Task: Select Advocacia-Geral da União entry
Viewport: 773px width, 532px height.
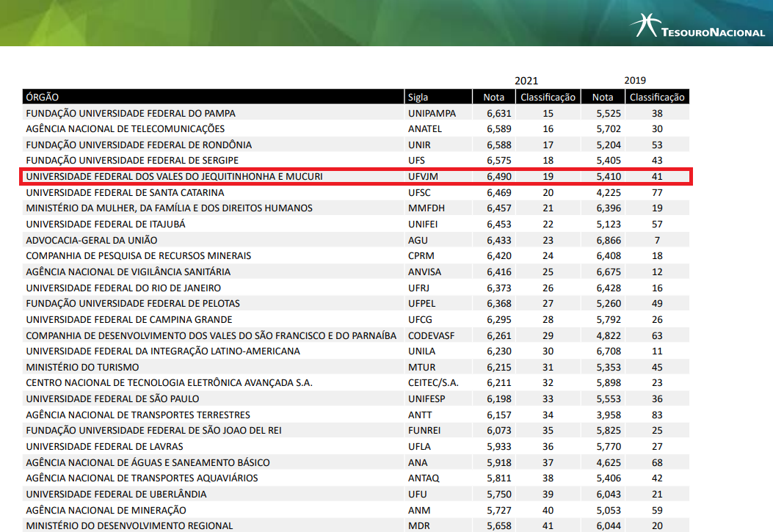Action: (x=91, y=240)
